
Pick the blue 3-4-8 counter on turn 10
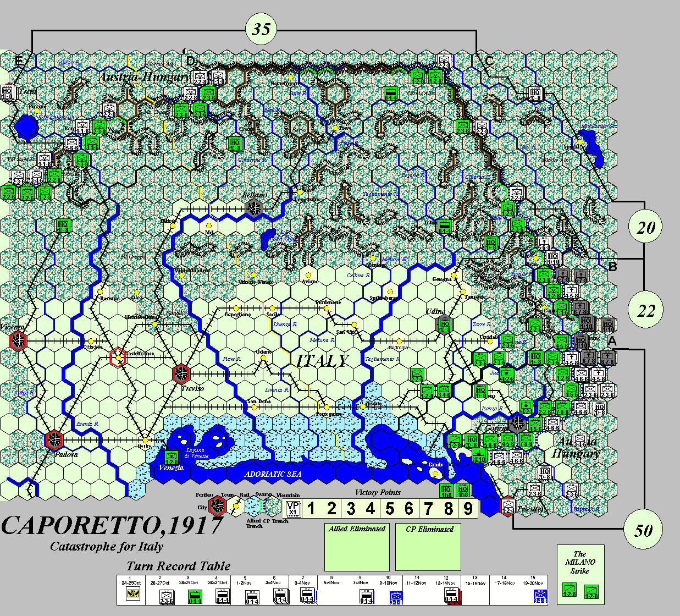396,597
